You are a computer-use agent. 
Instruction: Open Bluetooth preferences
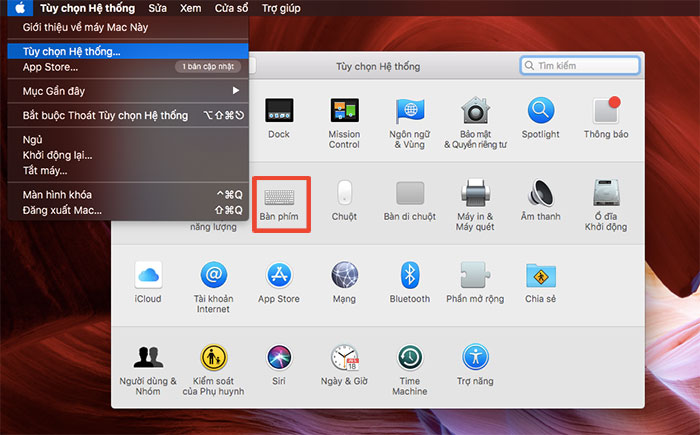coord(410,282)
